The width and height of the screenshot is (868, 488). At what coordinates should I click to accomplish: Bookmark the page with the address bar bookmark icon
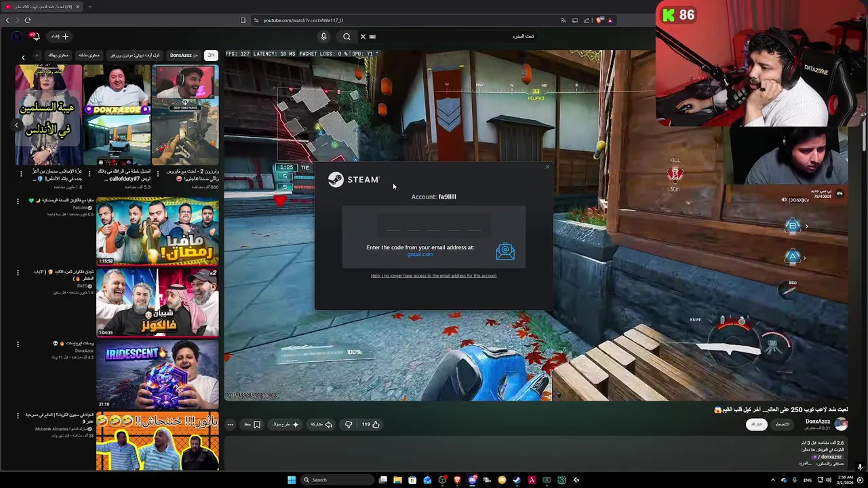pos(243,20)
